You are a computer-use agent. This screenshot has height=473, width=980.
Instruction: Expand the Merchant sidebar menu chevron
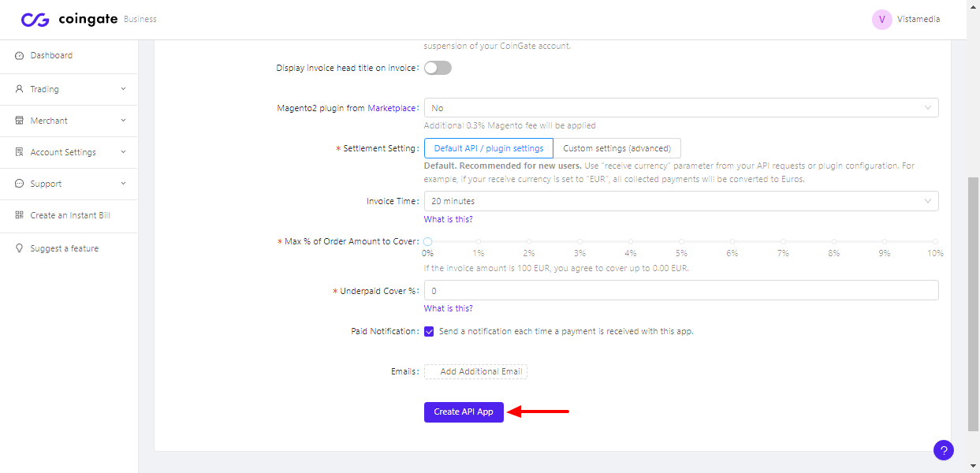[123, 121]
